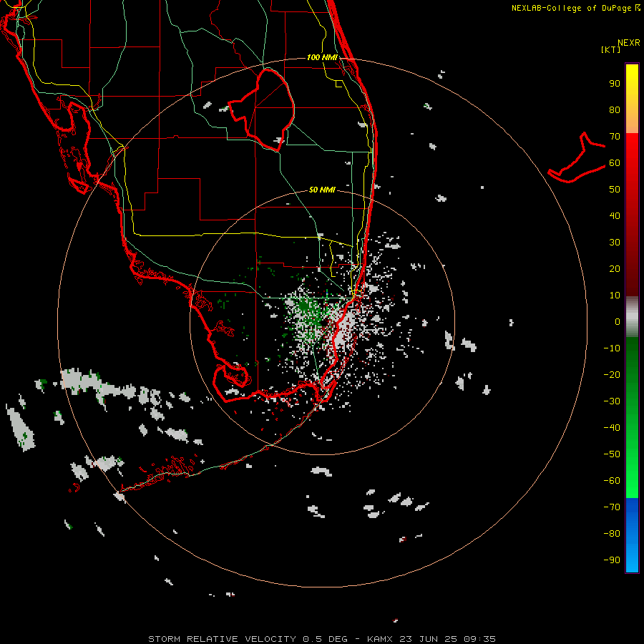Click the 40 value on the velocity scale

[x=615, y=216]
